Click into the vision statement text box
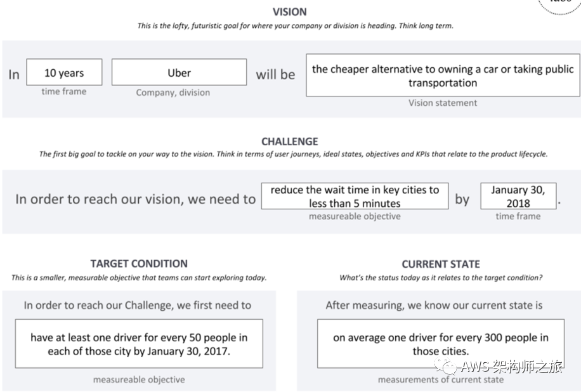Screen dimensions: 581x392 tap(442, 75)
